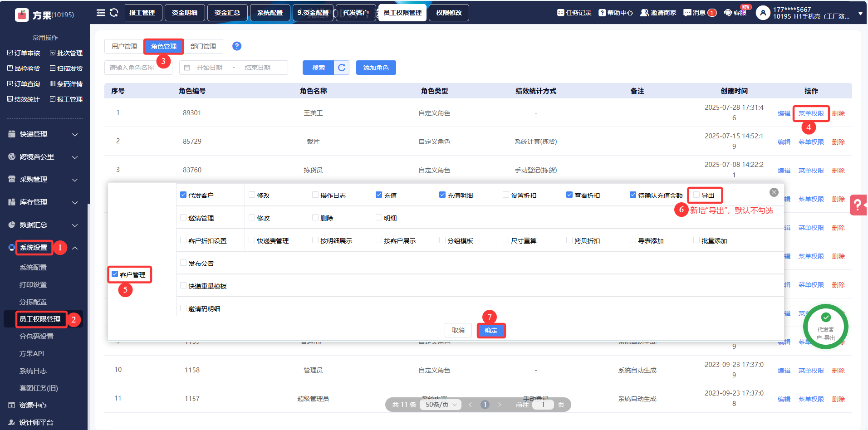Switch to the 用户管理 tab

click(124, 46)
